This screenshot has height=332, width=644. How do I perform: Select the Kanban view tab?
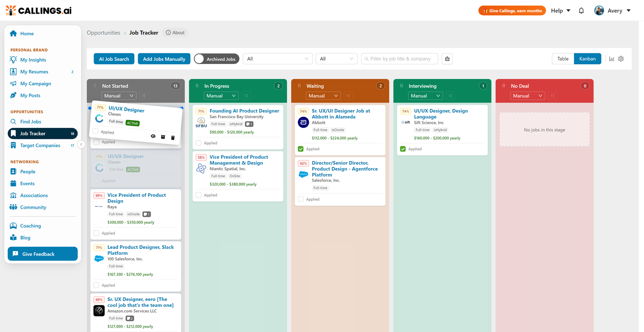click(587, 59)
